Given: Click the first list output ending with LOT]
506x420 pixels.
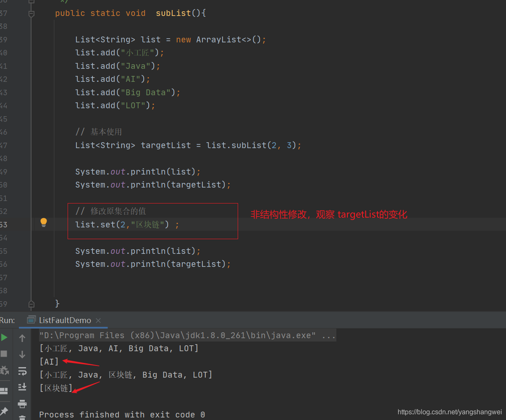Looking at the screenshot, I should 119,348.
